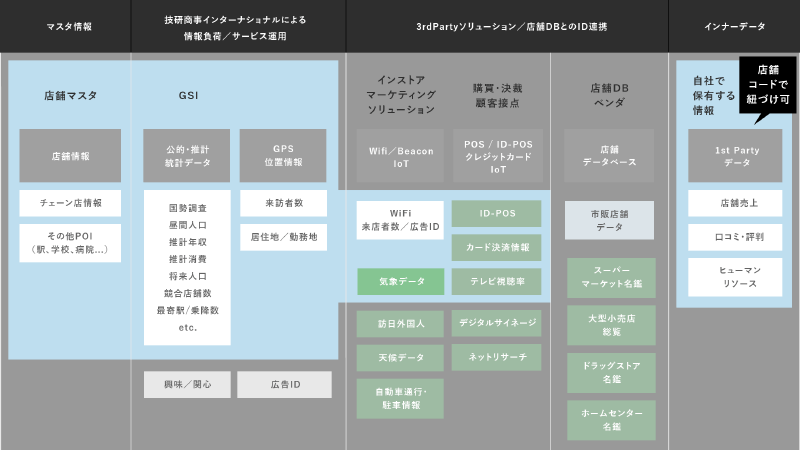Viewport: 800px width, 450px height.
Task: Select the マスタ情報 header tab
Action: click(65, 26)
